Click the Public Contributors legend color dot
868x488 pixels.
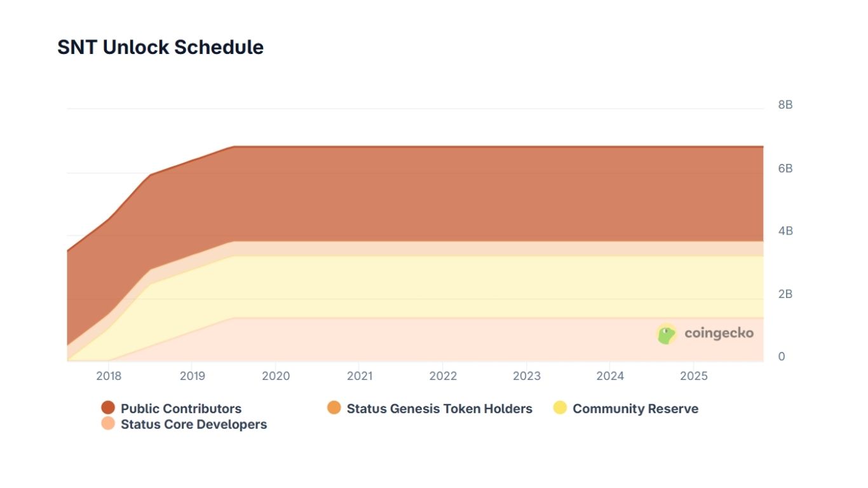pos(108,408)
